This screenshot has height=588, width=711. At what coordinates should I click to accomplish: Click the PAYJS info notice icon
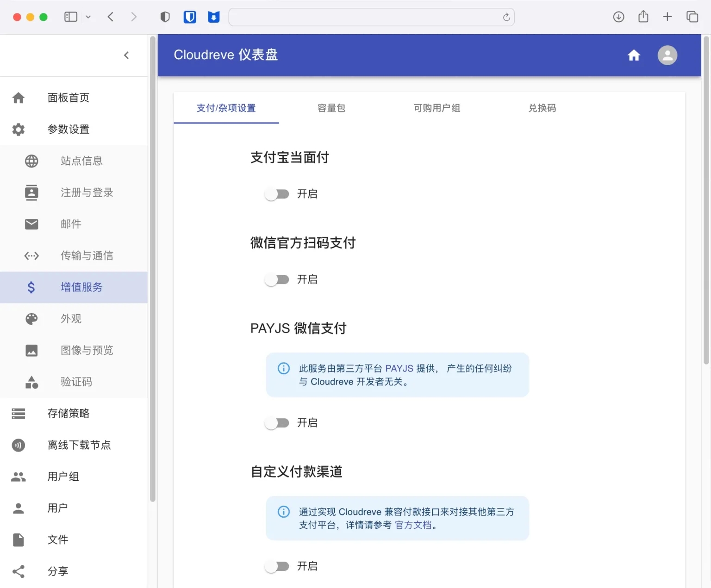(x=284, y=368)
